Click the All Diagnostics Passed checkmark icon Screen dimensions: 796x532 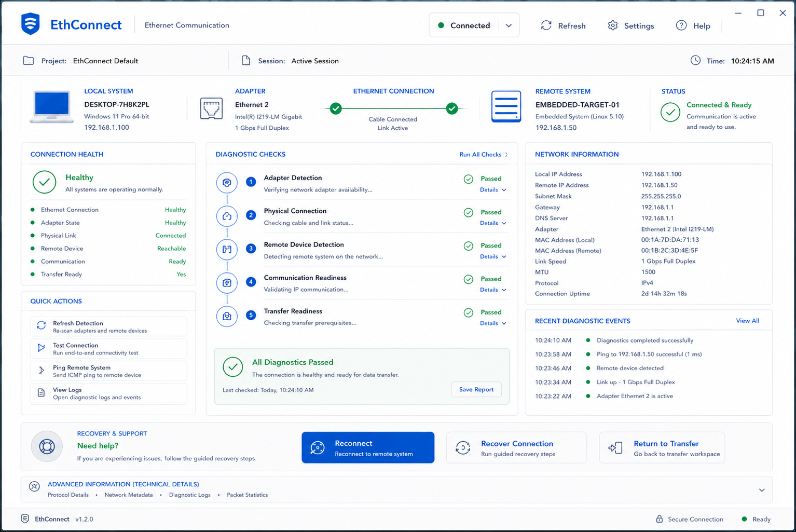coord(233,367)
